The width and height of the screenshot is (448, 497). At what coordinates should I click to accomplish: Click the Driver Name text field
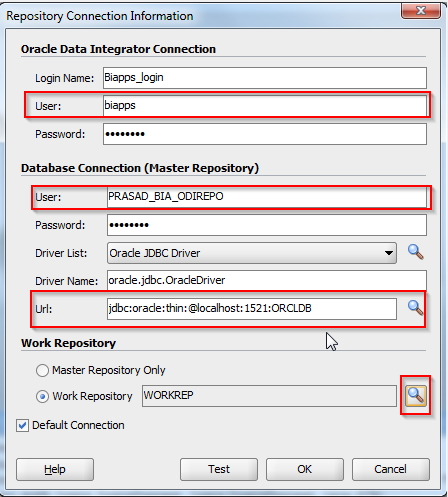click(267, 280)
